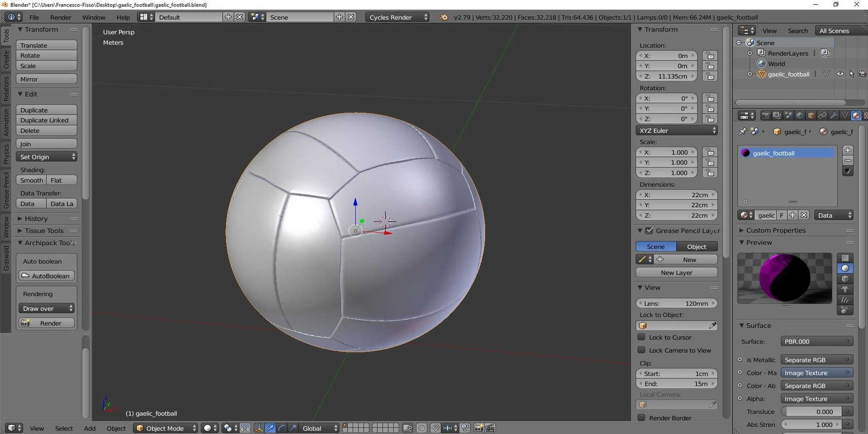
Task: Remove material slot with minus button
Action: tap(848, 160)
